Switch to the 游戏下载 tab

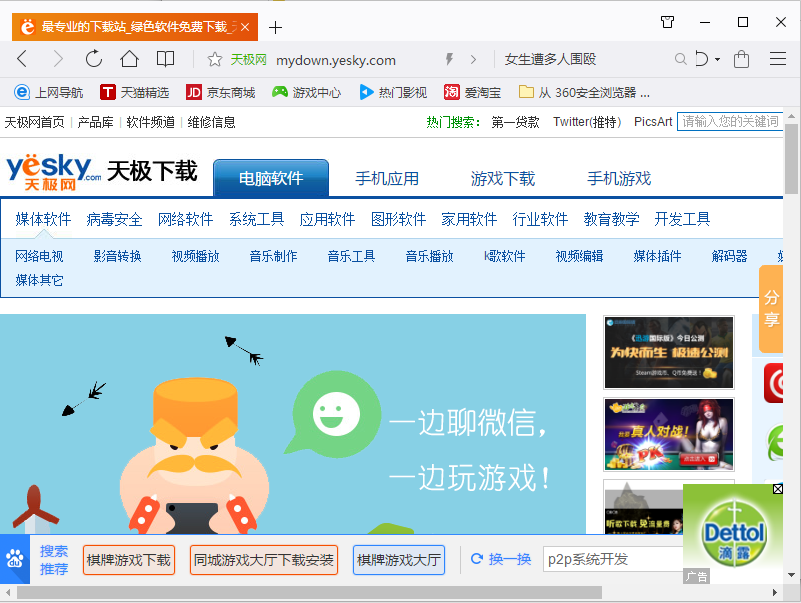point(503,179)
